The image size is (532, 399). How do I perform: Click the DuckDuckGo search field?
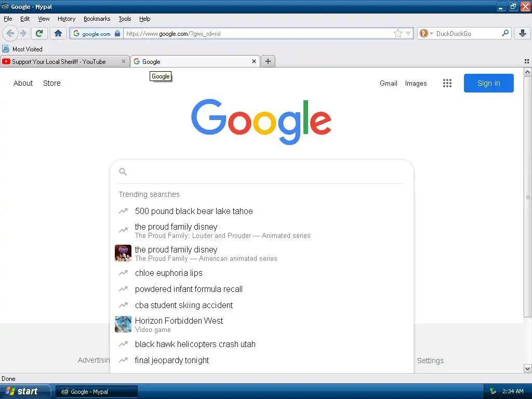(467, 33)
